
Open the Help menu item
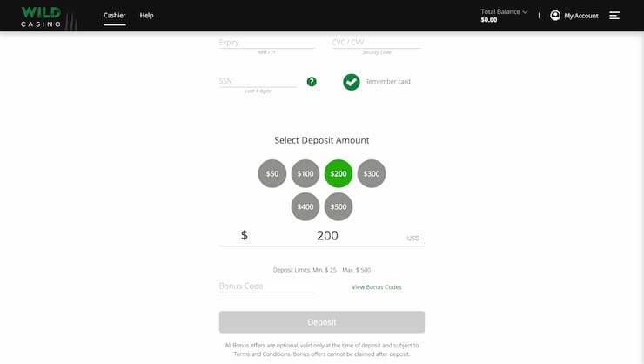click(146, 15)
